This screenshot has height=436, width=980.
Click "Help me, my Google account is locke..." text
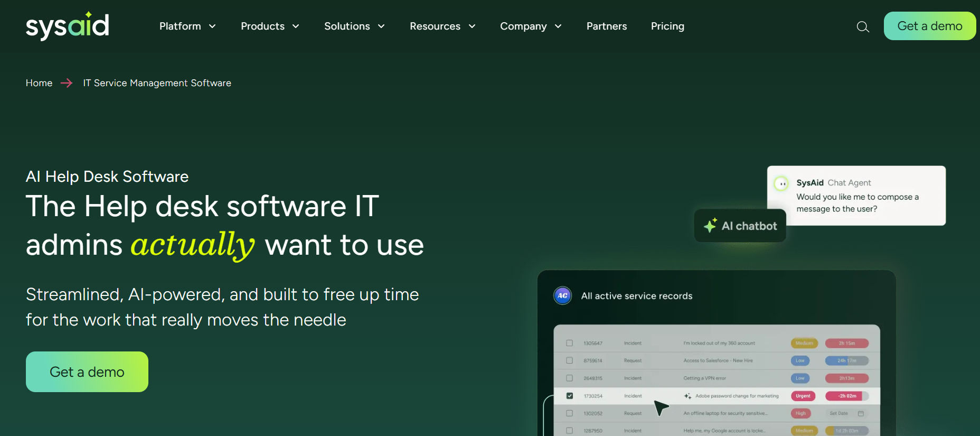(x=724, y=431)
